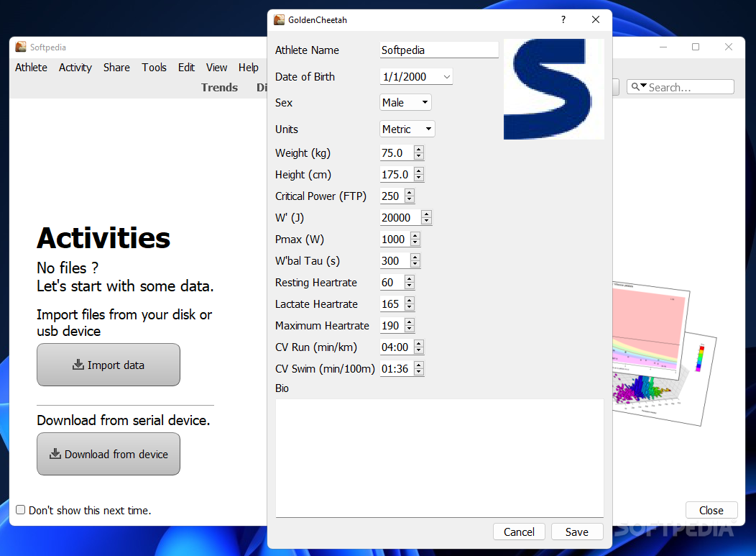Increase Resting Heartrate value
Viewport: 756px width, 556px height.
[410, 278]
